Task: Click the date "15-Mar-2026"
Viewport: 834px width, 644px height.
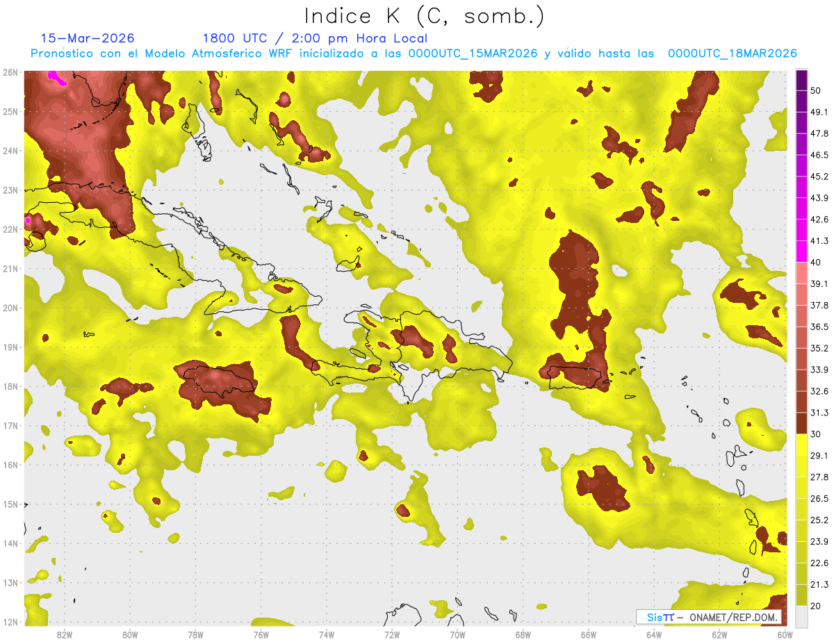Action: [x=88, y=38]
